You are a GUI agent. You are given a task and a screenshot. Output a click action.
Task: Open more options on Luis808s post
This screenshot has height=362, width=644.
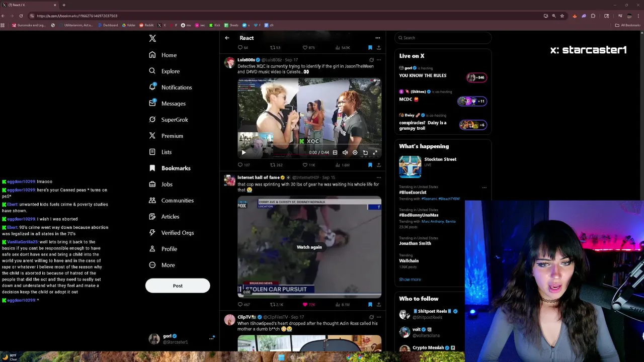click(379, 60)
